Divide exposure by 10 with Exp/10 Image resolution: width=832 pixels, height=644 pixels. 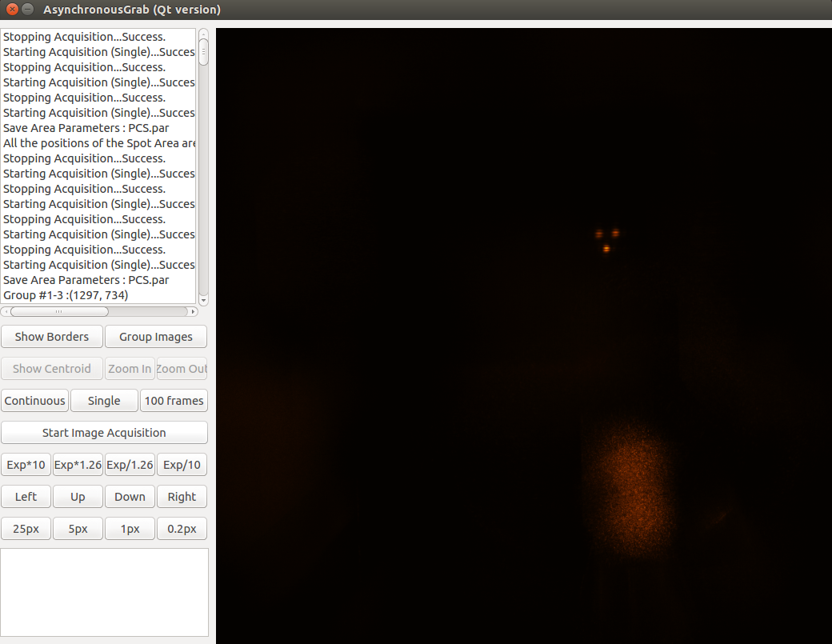click(182, 465)
